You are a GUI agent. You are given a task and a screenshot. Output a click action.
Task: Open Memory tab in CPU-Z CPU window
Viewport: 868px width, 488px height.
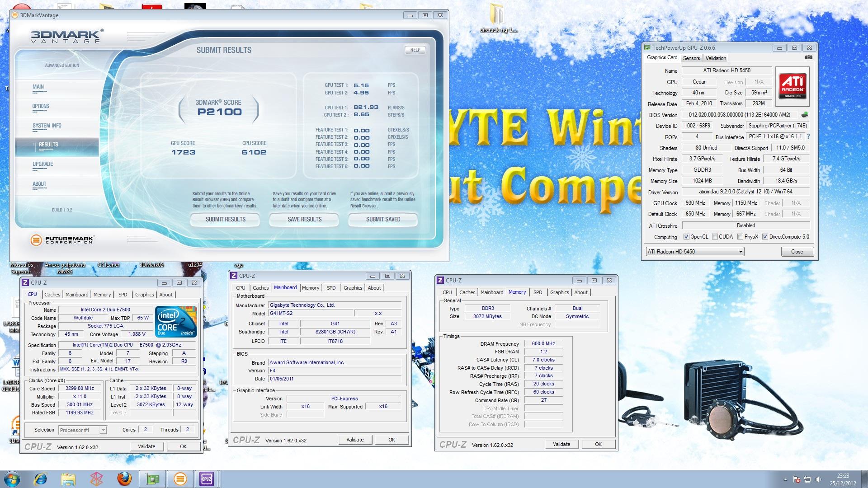coord(102,295)
